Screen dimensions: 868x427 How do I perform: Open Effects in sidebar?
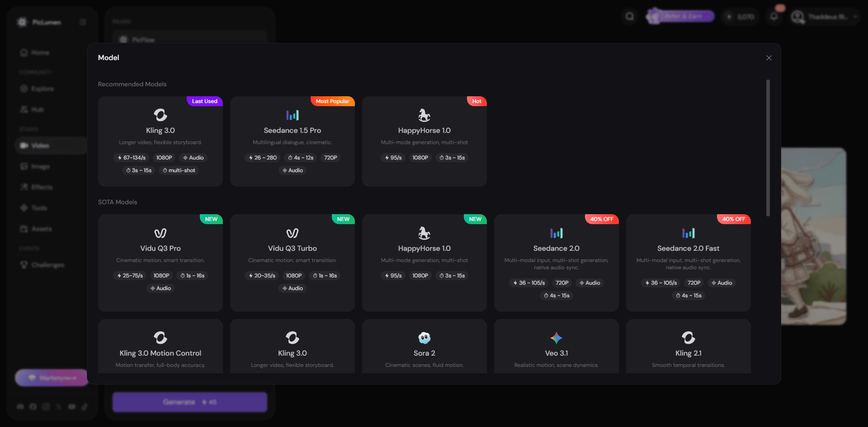pyautogui.click(x=51, y=187)
